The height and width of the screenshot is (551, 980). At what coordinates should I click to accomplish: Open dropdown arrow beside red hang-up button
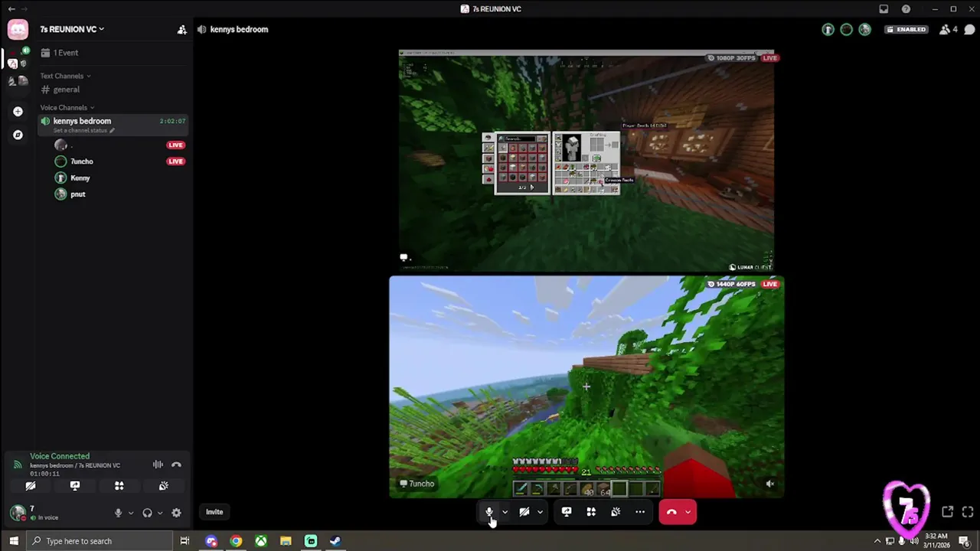pos(688,512)
